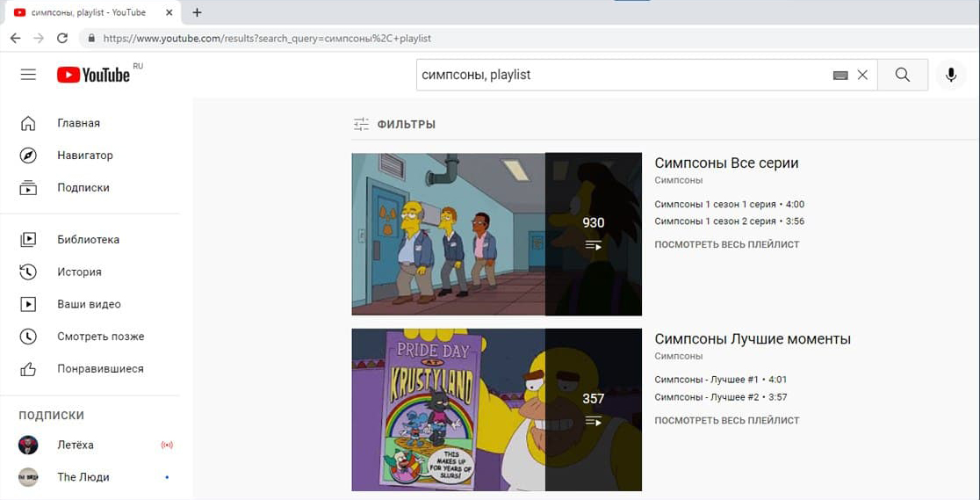Screen dimensions: 980x500
Task: Clear the search query with X
Action: pyautogui.click(x=862, y=75)
